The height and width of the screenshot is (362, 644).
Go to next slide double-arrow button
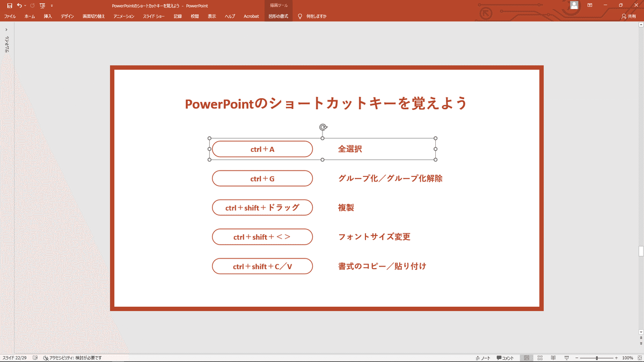641,344
